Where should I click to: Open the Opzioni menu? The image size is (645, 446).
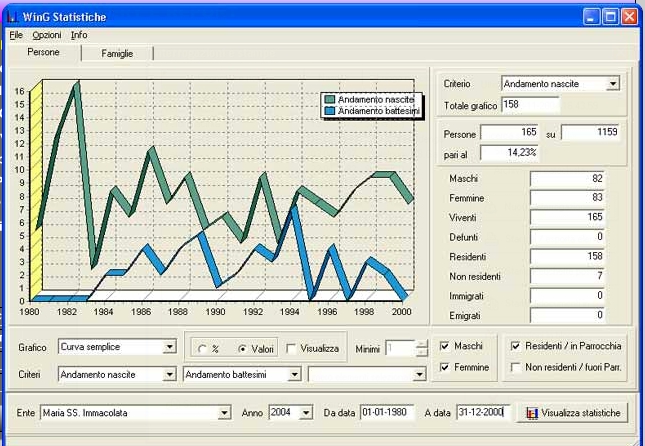coord(46,35)
